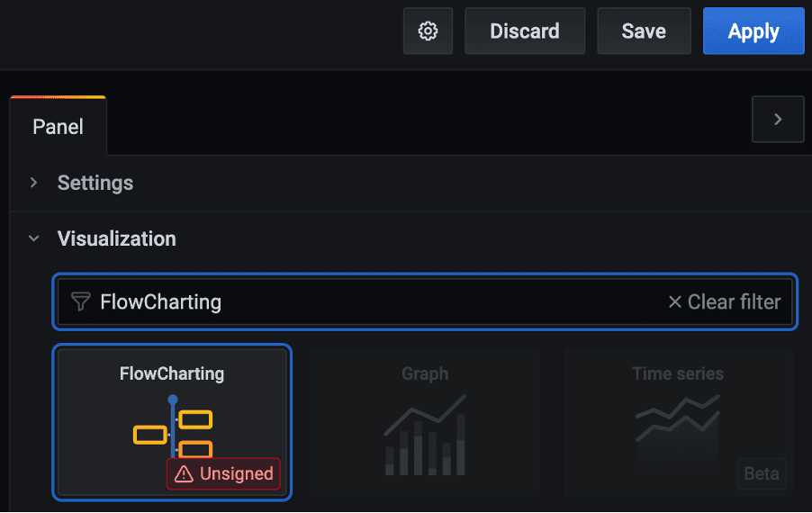Expand the Settings section chevron
This screenshot has width=812, height=513.
34,183
